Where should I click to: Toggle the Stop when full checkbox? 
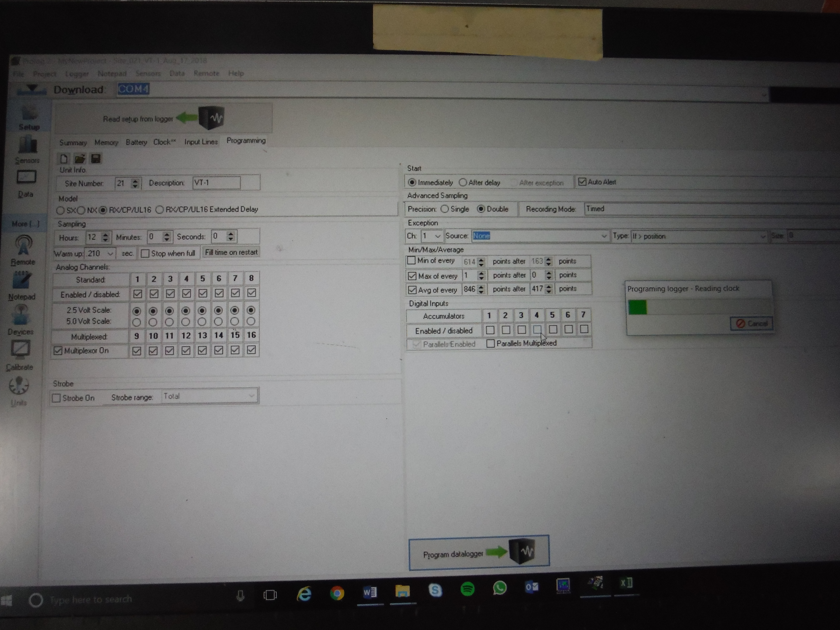coord(145,253)
